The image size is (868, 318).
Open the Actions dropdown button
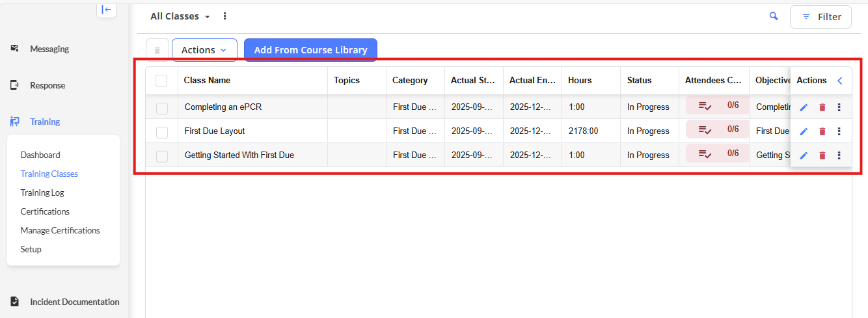coord(204,50)
